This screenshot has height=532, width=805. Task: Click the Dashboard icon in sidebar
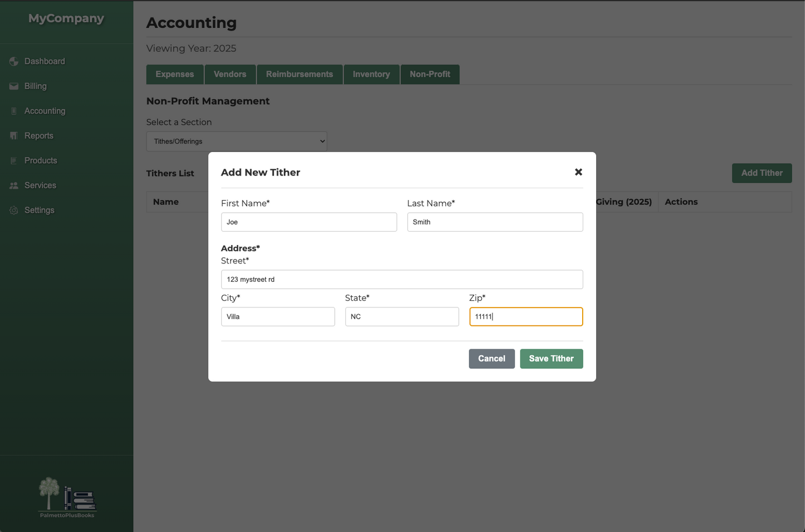pyautogui.click(x=14, y=61)
